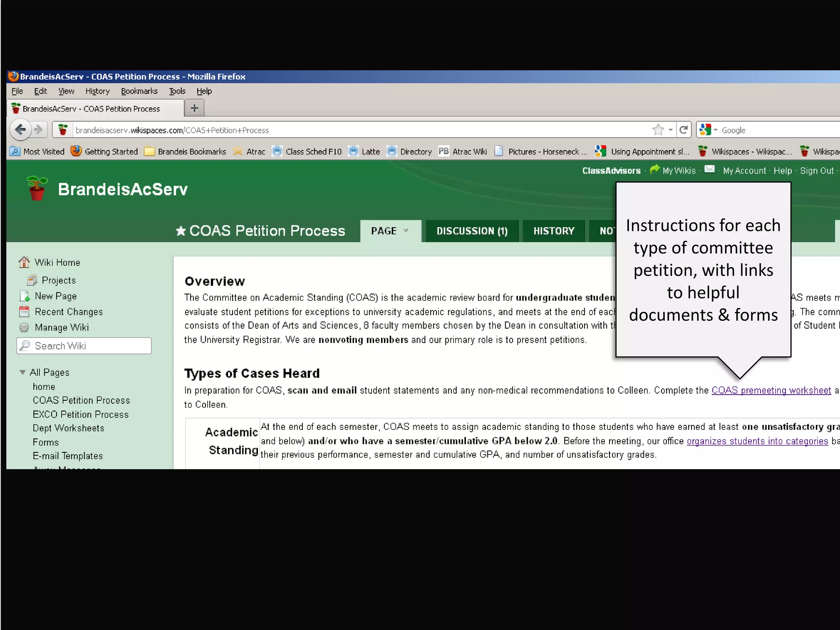Click the BrandeisAcServ plant pot logo

(x=37, y=188)
